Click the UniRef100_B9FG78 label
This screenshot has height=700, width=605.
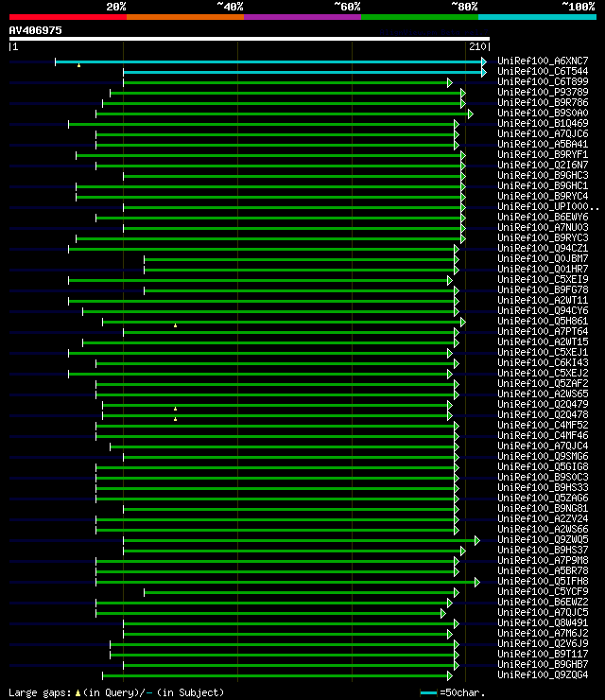pos(543,289)
